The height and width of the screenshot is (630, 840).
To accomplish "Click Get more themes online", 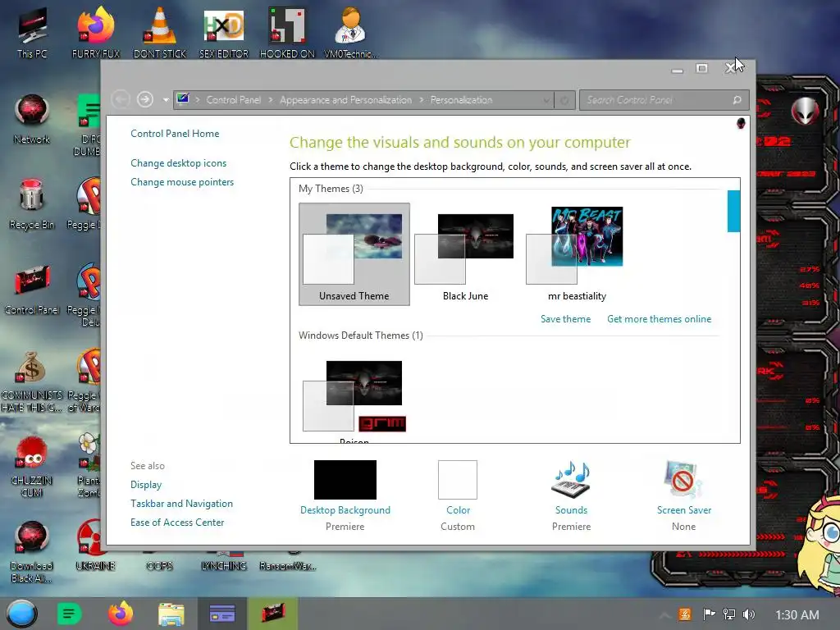I will (659, 319).
